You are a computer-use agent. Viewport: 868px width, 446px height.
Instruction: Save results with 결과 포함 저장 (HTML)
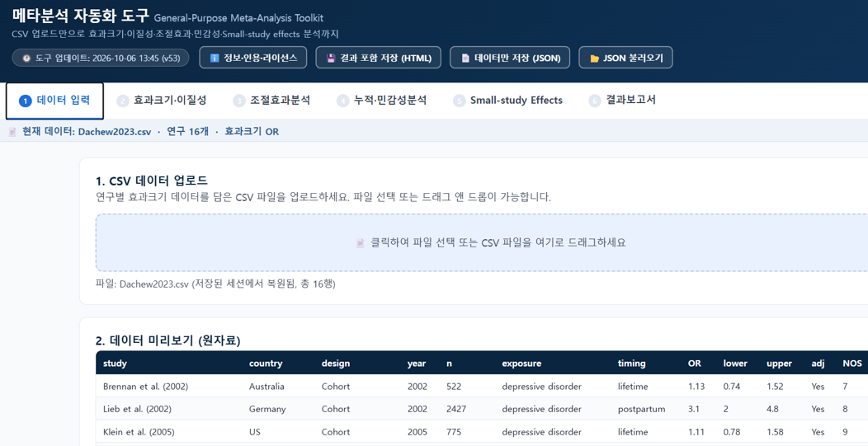coord(379,58)
